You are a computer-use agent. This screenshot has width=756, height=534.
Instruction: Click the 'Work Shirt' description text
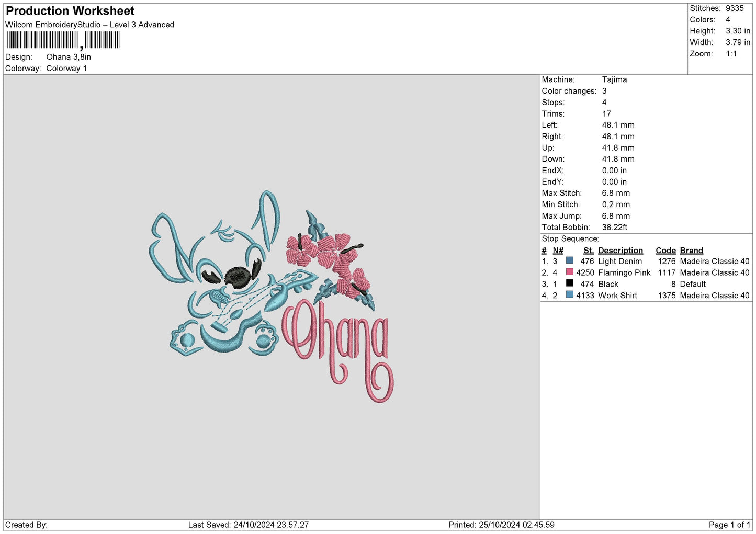[617, 296]
